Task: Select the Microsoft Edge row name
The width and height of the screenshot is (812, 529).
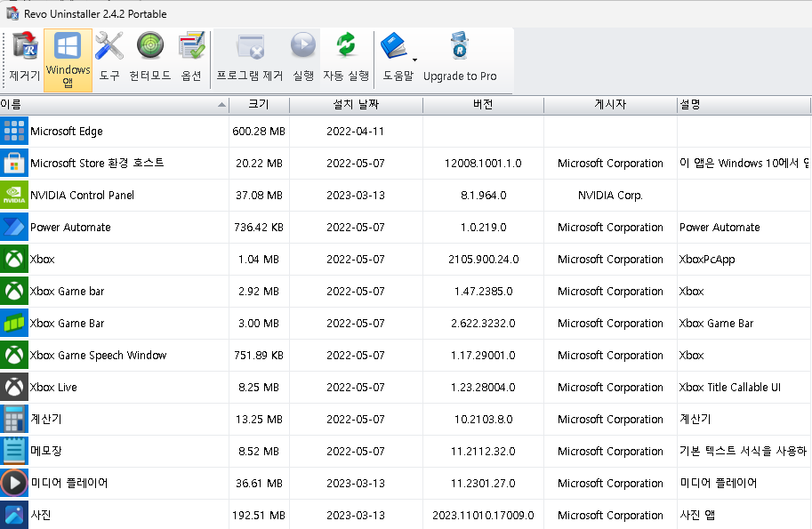Action: tap(67, 132)
